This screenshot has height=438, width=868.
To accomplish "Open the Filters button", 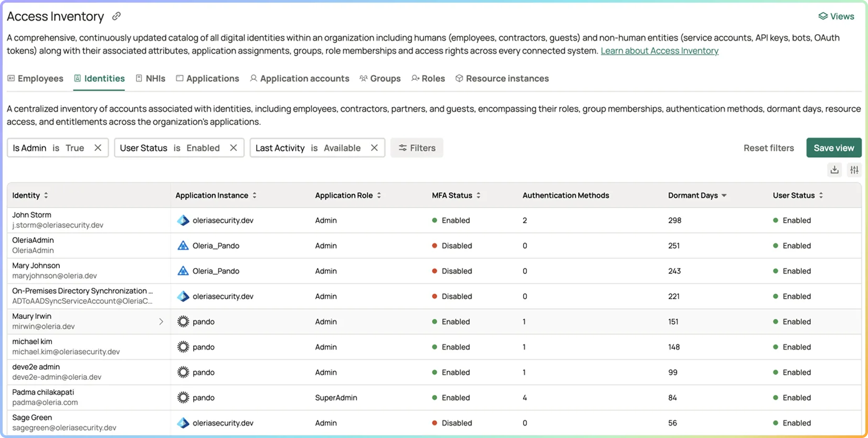I will coord(417,148).
